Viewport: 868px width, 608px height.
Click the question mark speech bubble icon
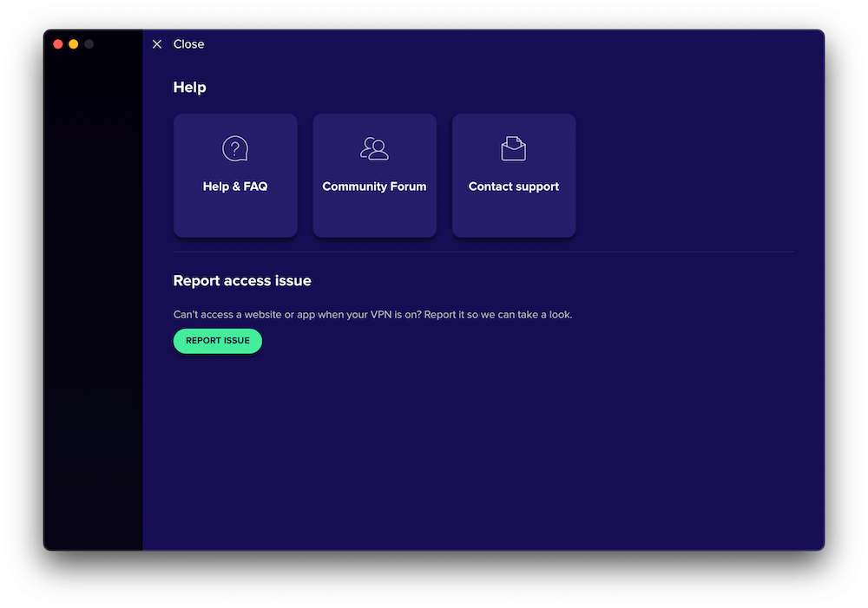click(235, 149)
